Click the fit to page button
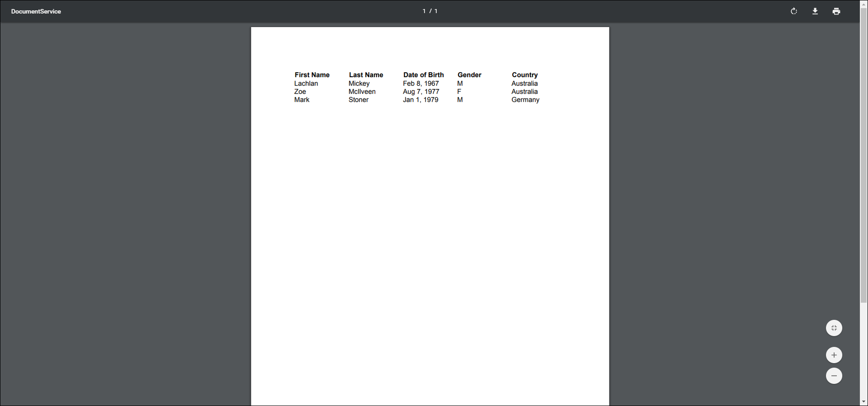868x406 pixels. pos(834,328)
